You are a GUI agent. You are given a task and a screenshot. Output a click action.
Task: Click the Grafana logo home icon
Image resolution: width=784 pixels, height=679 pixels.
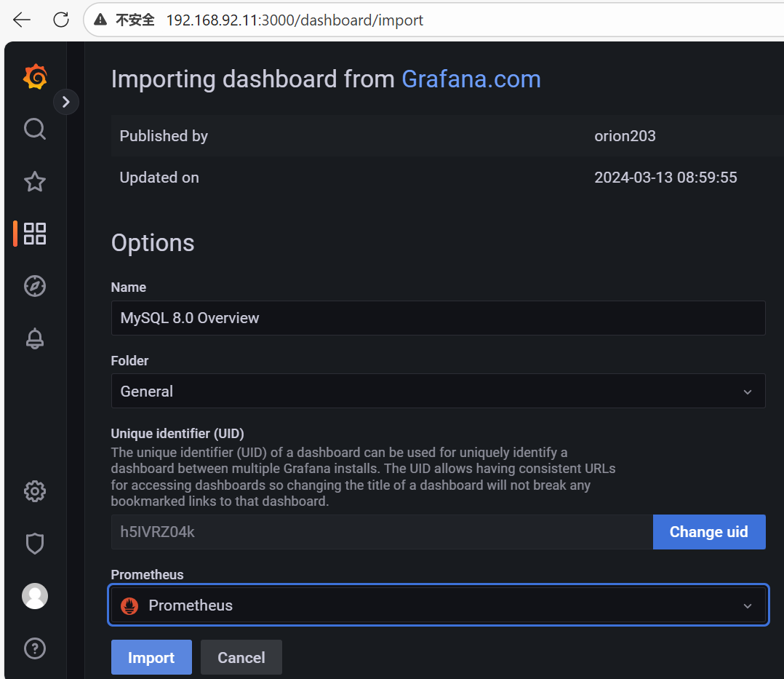35,76
